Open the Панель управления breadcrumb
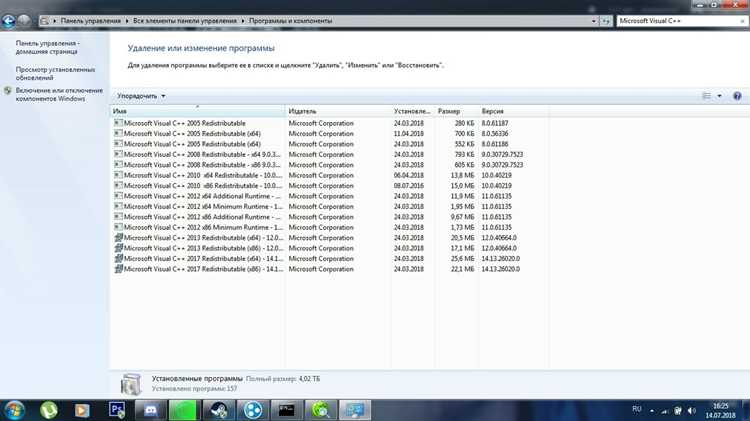Viewport: 750px width, 421px height. (90, 21)
